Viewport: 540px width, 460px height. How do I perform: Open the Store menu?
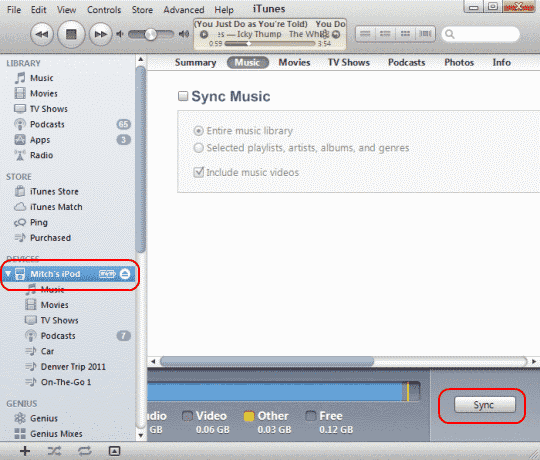point(142,10)
